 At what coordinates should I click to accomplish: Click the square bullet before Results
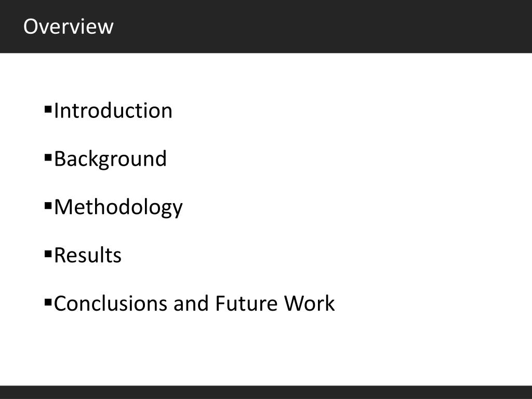[48, 254]
